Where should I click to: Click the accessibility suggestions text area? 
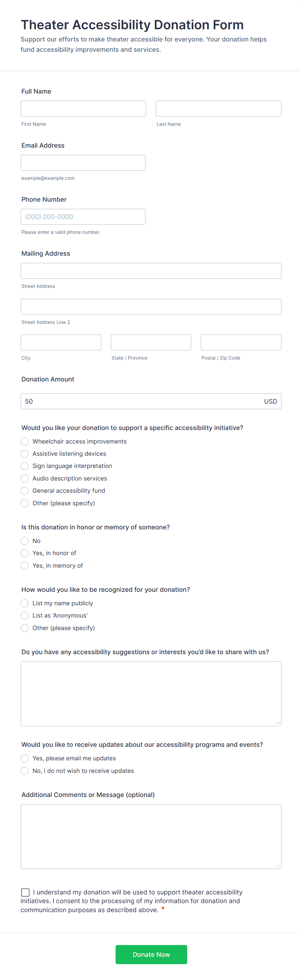click(151, 693)
